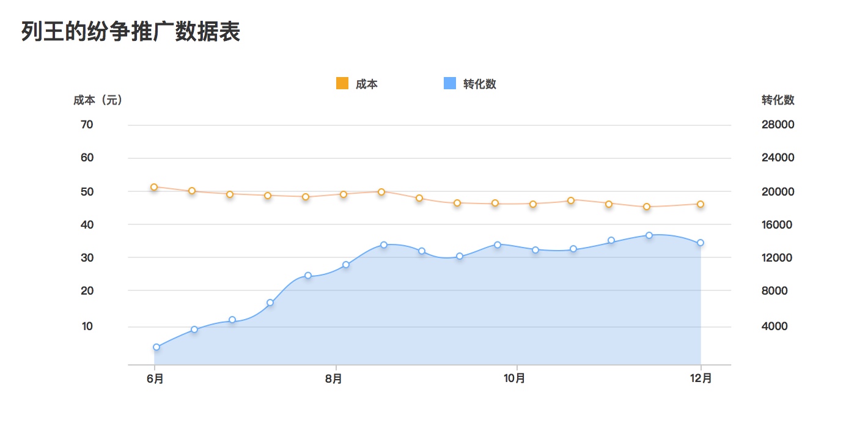Screen dimensions: 868x434
Task: Click the 转化数 right axis title
Action: point(778,100)
